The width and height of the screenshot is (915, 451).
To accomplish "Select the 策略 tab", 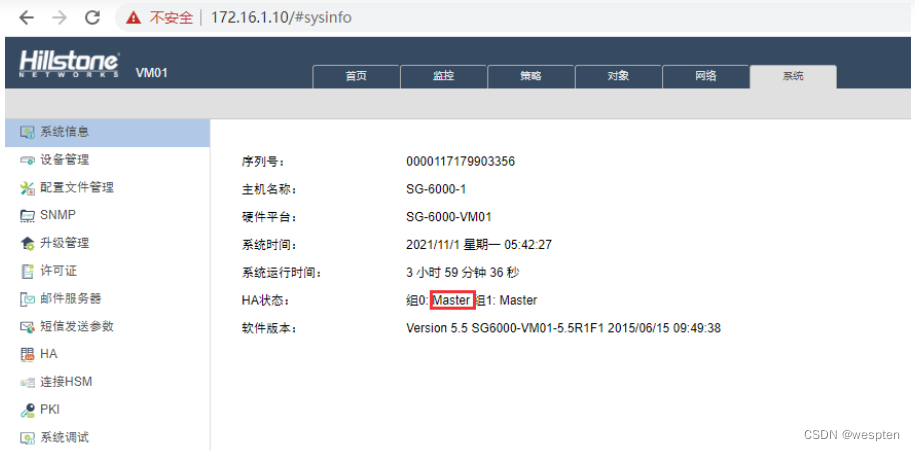I will click(x=530, y=77).
